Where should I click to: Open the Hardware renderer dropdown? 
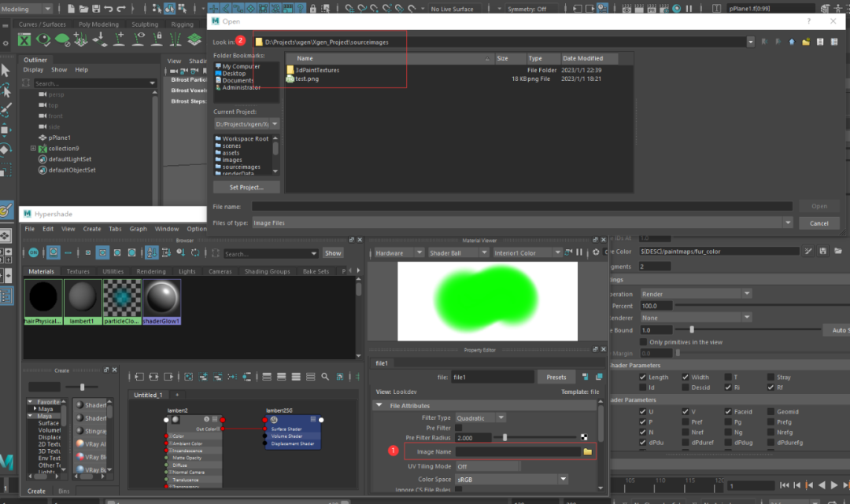click(x=398, y=253)
